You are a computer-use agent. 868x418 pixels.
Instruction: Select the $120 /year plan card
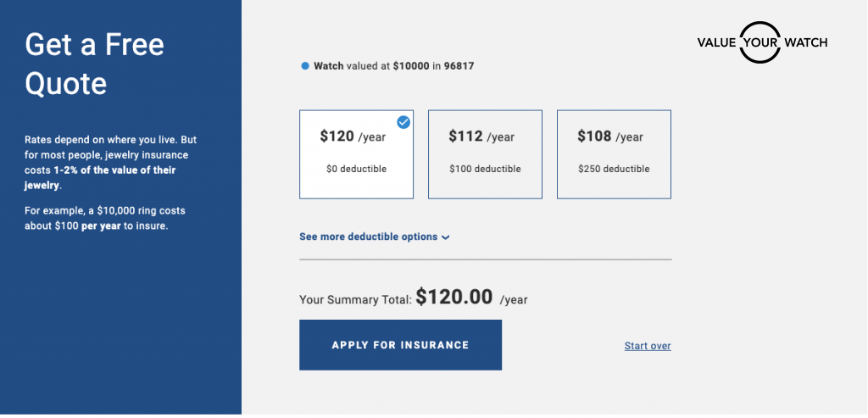356,154
